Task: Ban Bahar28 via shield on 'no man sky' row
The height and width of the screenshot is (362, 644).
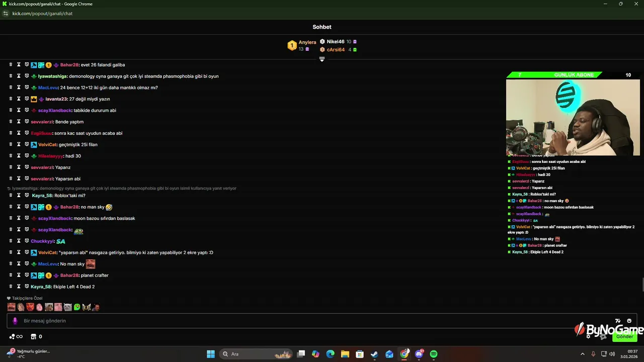Action: click(x=27, y=207)
